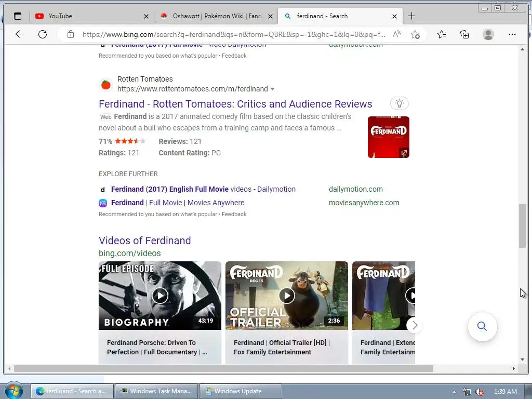Open Ferdinand Extended third video thumbnail
The height and width of the screenshot is (399, 532).
tap(383, 296)
